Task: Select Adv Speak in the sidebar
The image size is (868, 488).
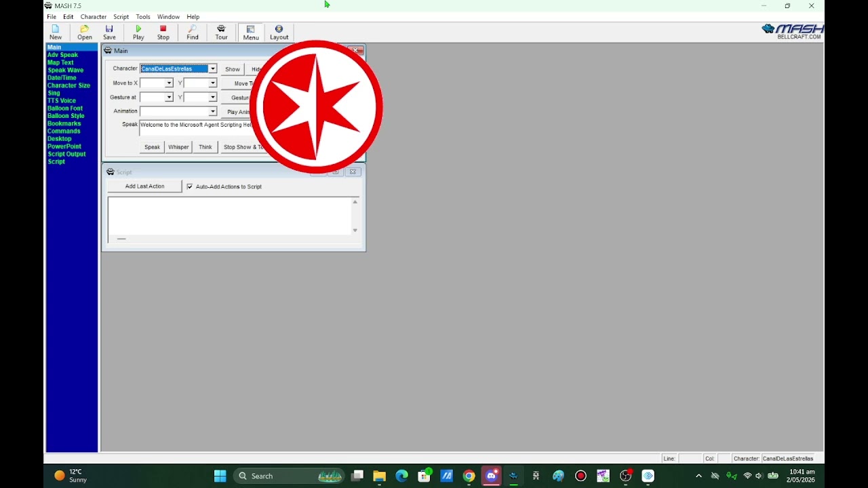Action: (x=62, y=55)
